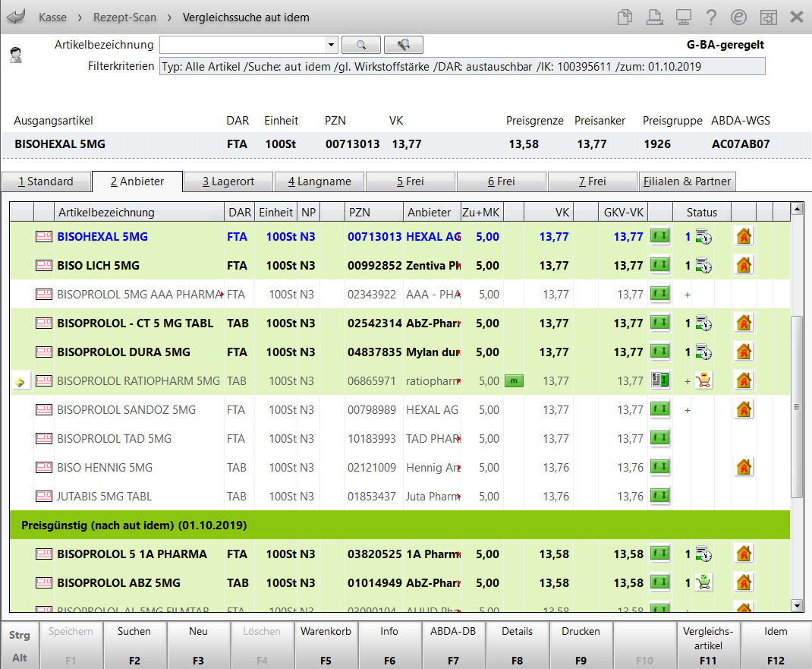Select the 4 Langname tab
This screenshot has width=812, height=669.
[319, 181]
